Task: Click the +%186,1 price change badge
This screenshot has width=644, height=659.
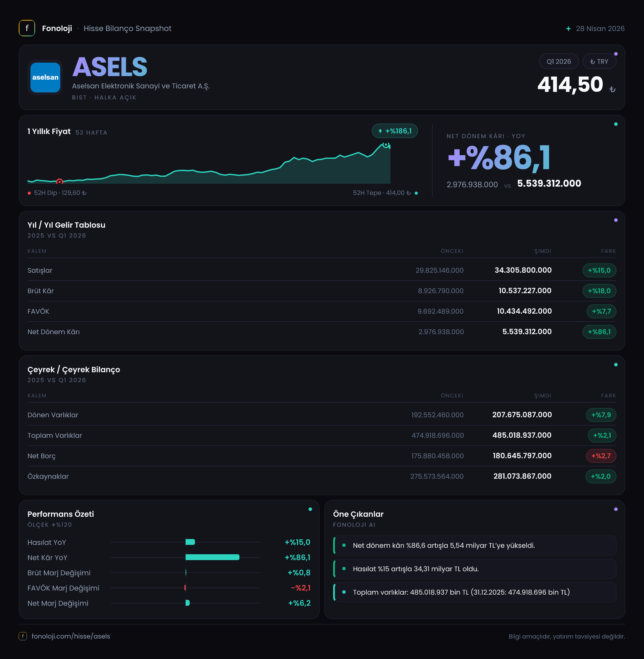Action: pos(395,131)
